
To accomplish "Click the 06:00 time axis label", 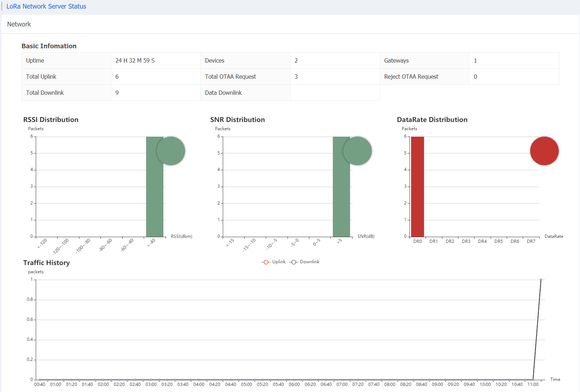I will click(294, 384).
